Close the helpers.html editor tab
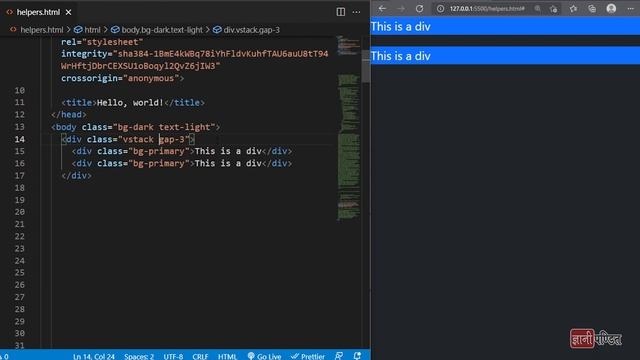Viewport: 640px width, 360px height. [x=68, y=12]
